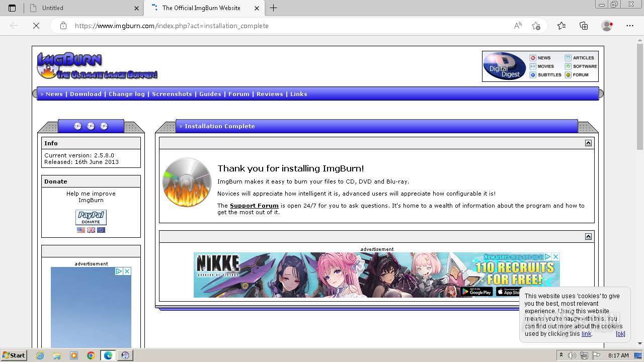Open ImgBurn setup from taskbar
644x362 pixels.
point(125,355)
